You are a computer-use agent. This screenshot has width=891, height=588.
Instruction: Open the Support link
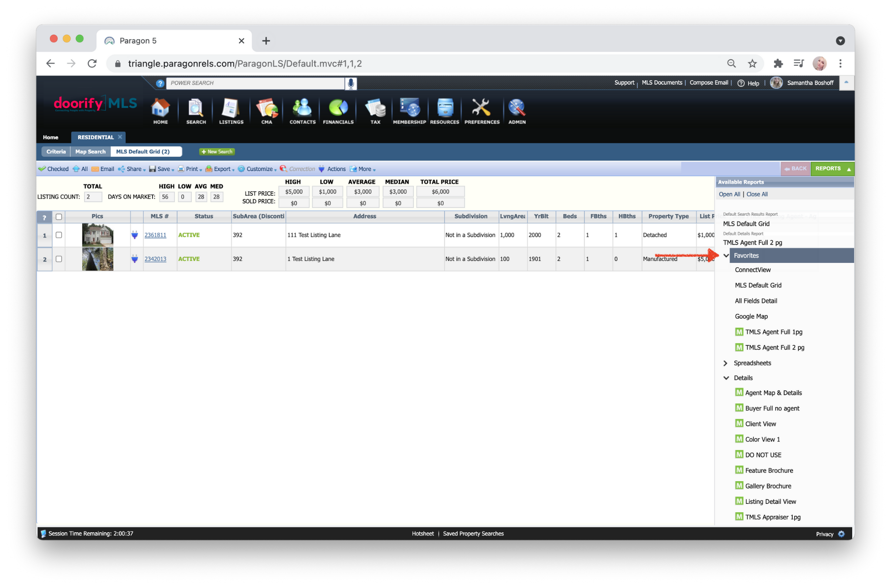click(x=624, y=83)
